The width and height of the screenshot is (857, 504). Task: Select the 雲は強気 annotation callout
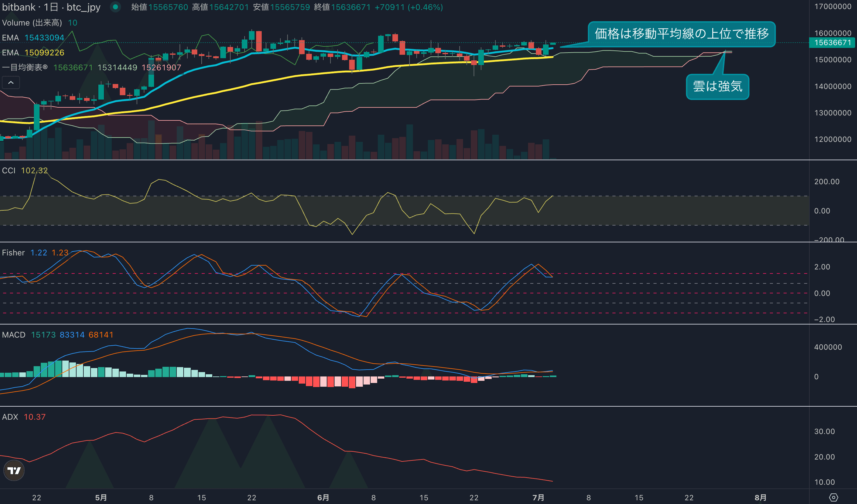pyautogui.click(x=718, y=86)
